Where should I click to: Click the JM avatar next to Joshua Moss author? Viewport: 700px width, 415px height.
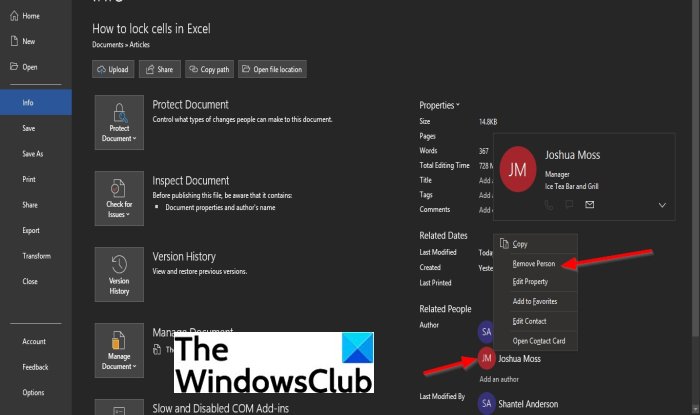coord(487,358)
